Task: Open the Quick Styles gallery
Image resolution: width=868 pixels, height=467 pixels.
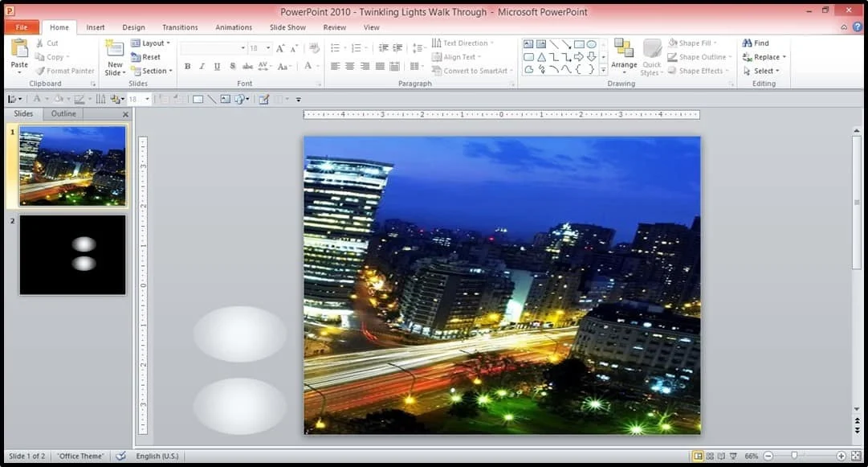Action: click(651, 58)
